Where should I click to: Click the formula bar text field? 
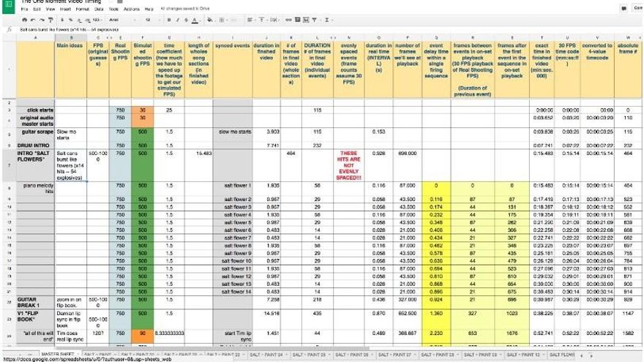click(293, 29)
